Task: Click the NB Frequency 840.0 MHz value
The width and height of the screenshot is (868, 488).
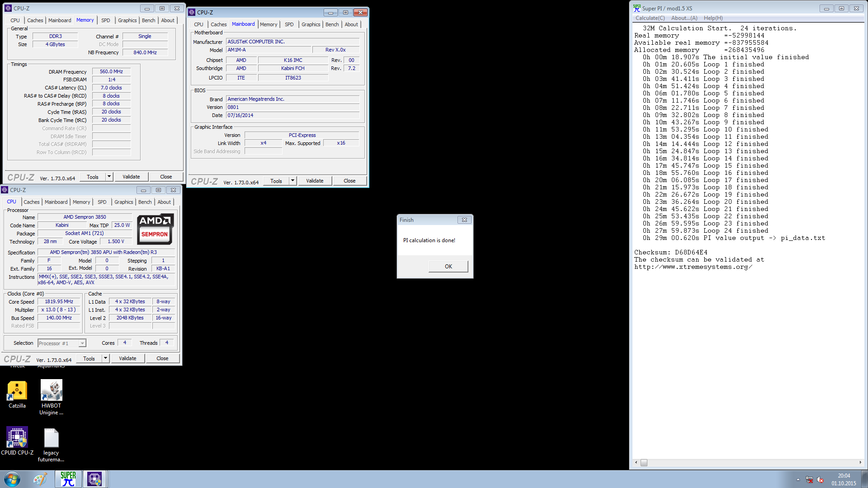Action: pyautogui.click(x=145, y=52)
